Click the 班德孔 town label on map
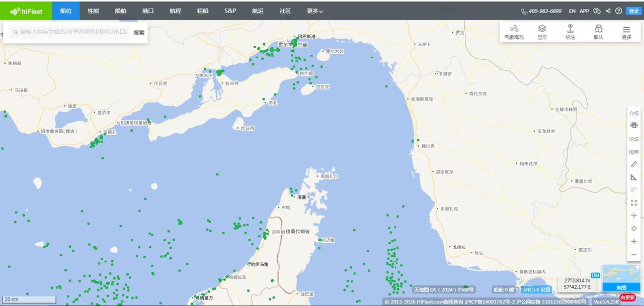Image resolution: width=644 pixels, height=306 pixels. (110, 132)
